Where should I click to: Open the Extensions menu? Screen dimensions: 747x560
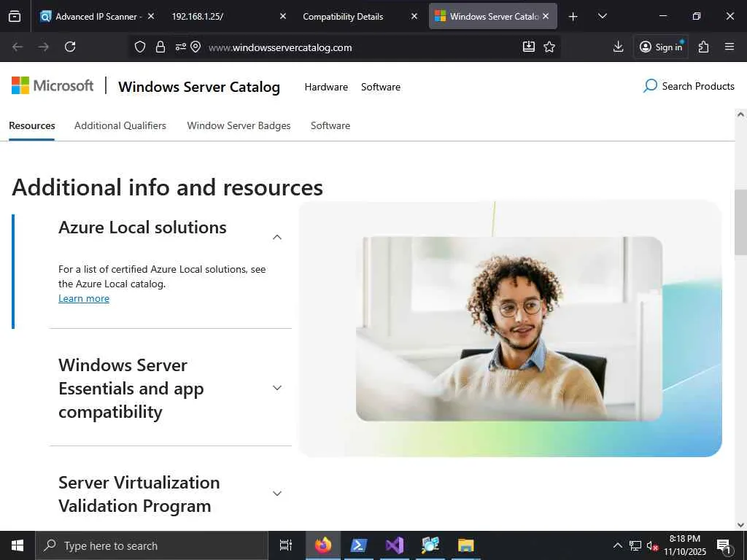click(704, 47)
